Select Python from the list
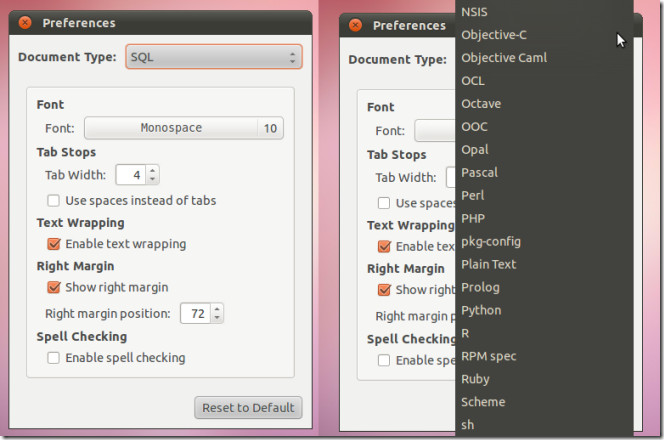This screenshot has width=664, height=440. coord(544,310)
